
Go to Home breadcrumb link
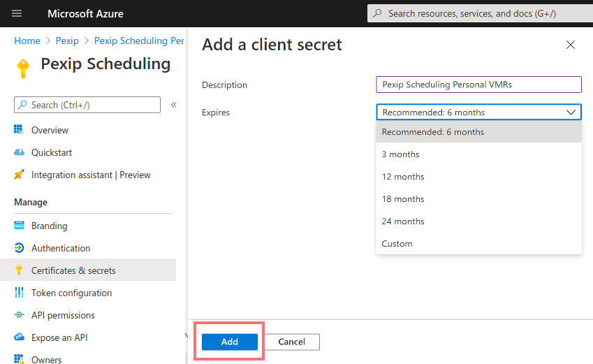[x=27, y=41]
